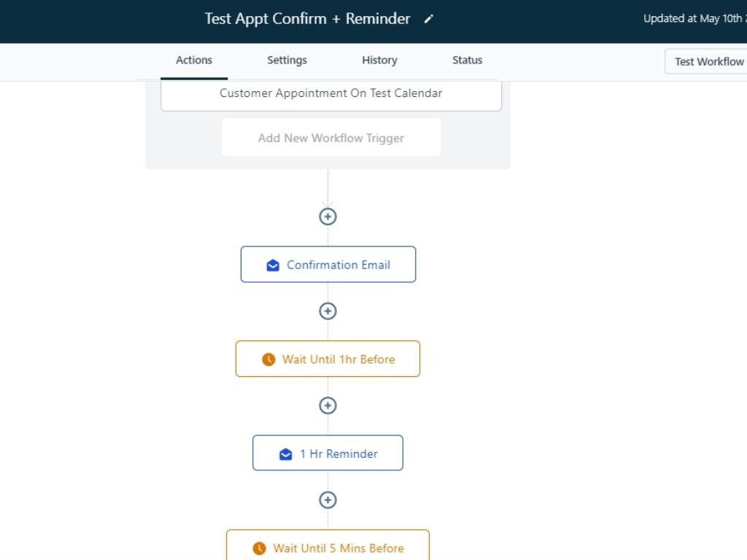This screenshot has width=747, height=560.
Task: Add a step below 1 Hr Reminder
Action: click(328, 500)
